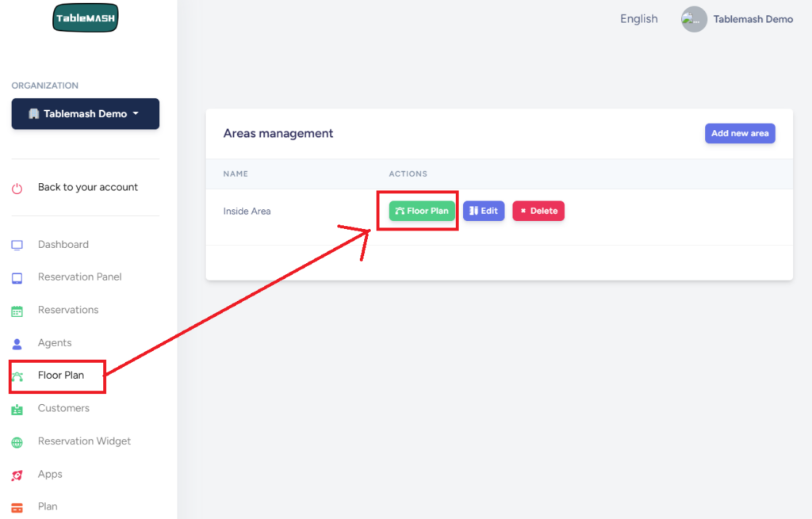The width and height of the screenshot is (812, 519).
Task: Edit the Inside Area entry
Action: coord(484,211)
